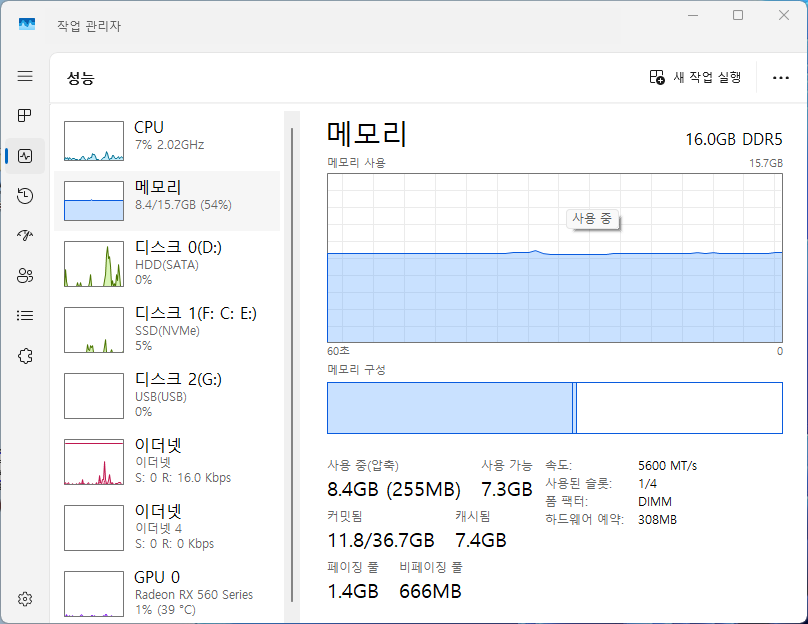808x624 pixels.
Task: Click the 새 작업 실행 button
Action: (x=695, y=77)
